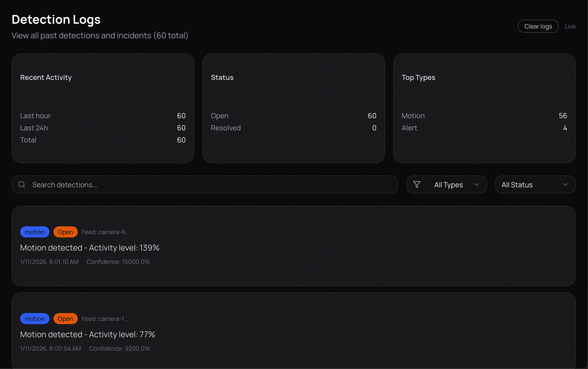Open the Activity level 139% detection

click(90, 248)
